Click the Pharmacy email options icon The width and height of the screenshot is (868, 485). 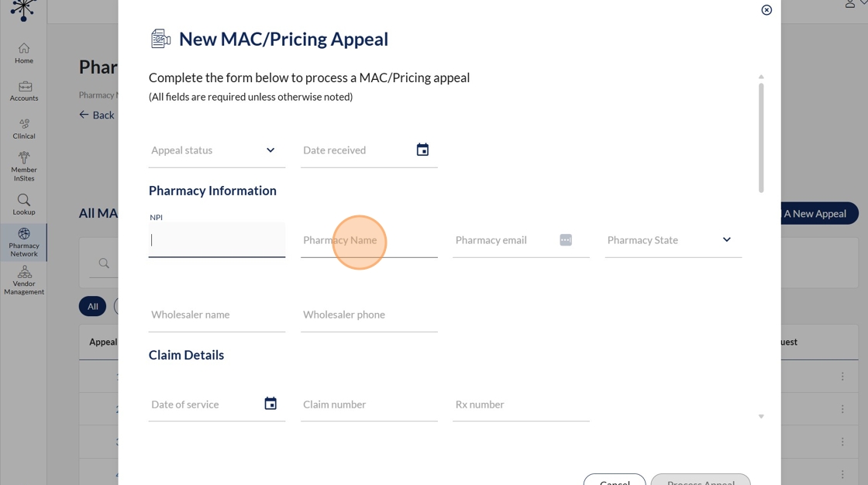[566, 240]
